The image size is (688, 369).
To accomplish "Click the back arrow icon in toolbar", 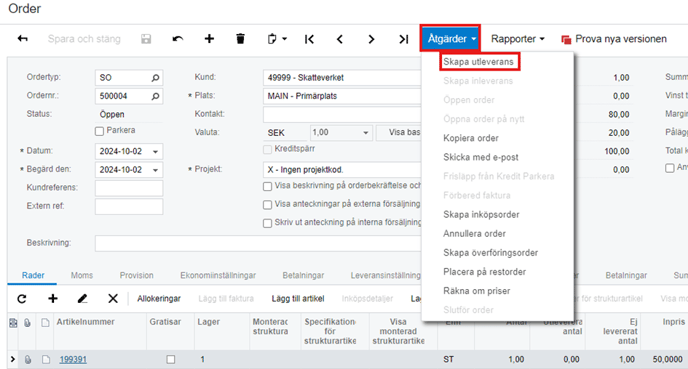I will click(22, 39).
